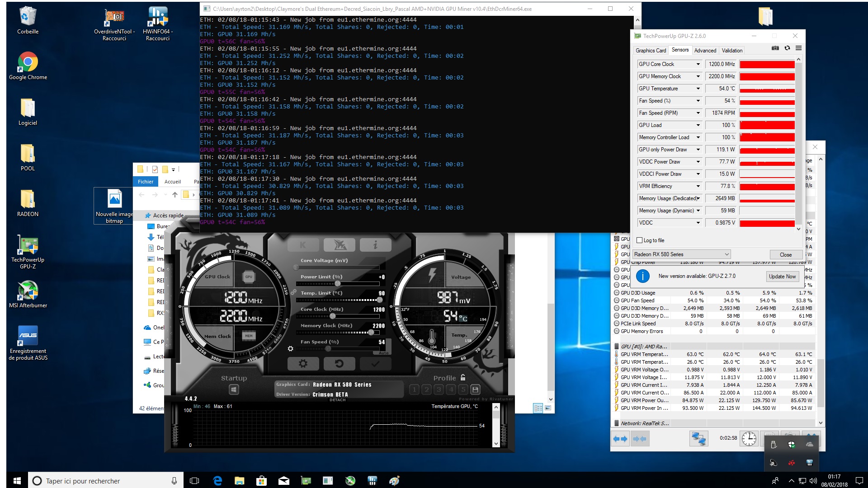Expand VRM Efficiency sensor dropdown

click(698, 186)
